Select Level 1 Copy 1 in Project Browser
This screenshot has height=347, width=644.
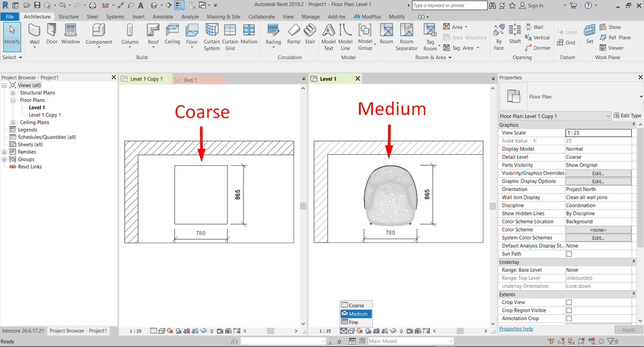pyautogui.click(x=44, y=115)
